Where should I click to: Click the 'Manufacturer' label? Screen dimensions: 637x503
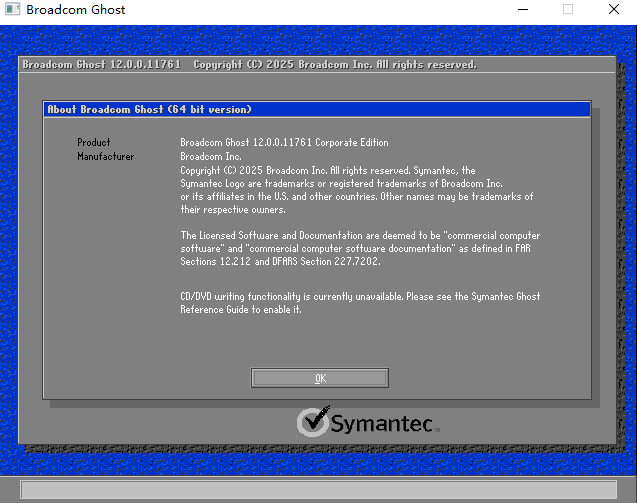click(x=106, y=156)
